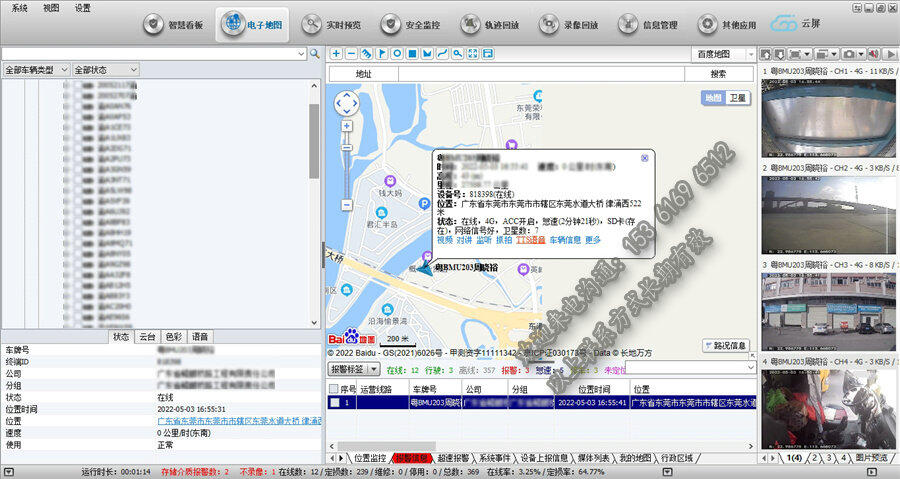Toggle the select-all checkbox in 序号 header
Image resolution: width=900 pixels, height=479 pixels.
click(x=335, y=388)
